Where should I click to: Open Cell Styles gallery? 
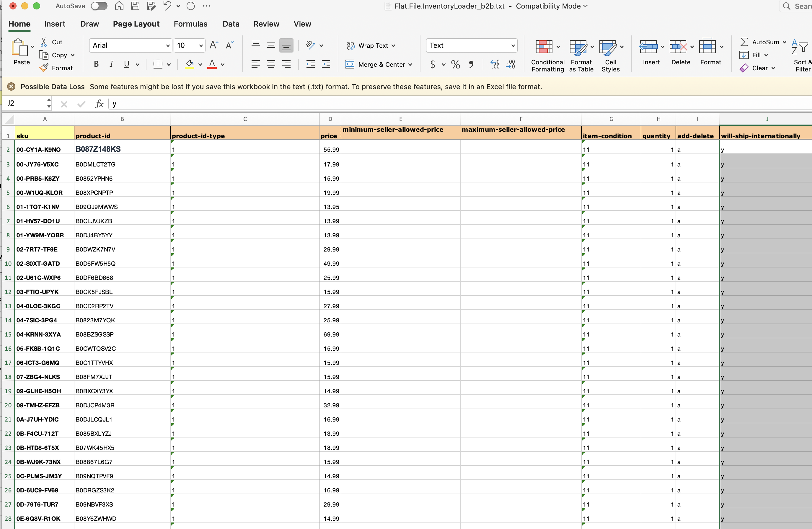610,55
